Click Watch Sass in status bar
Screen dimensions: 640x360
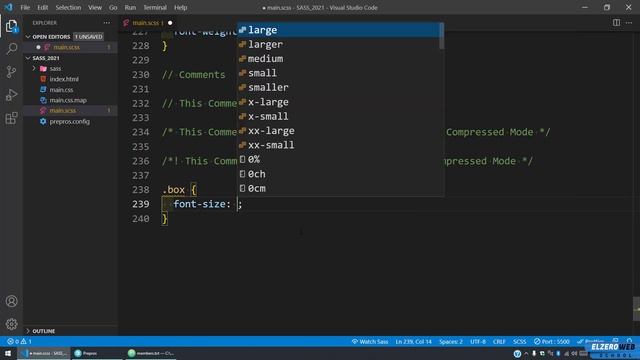pyautogui.click(x=370, y=341)
